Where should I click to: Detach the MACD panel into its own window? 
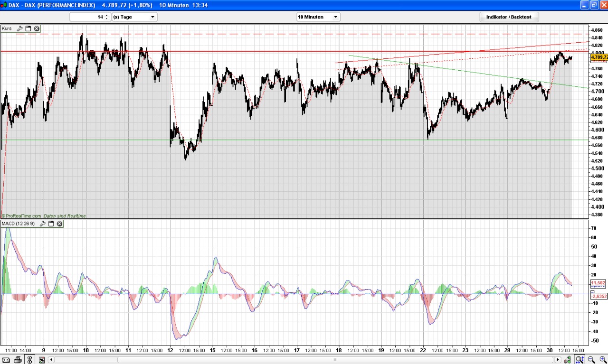(52, 224)
